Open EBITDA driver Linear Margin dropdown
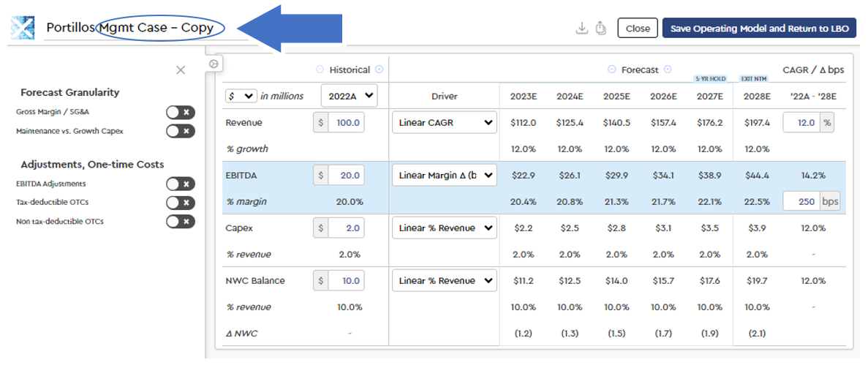868x368 pixels. click(x=445, y=175)
